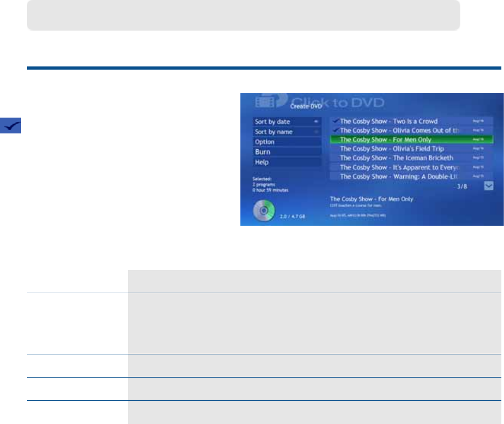Image resolution: width=504 pixels, height=424 pixels.
Task: Click the DVD disc capacity icon
Action: pos(264,210)
